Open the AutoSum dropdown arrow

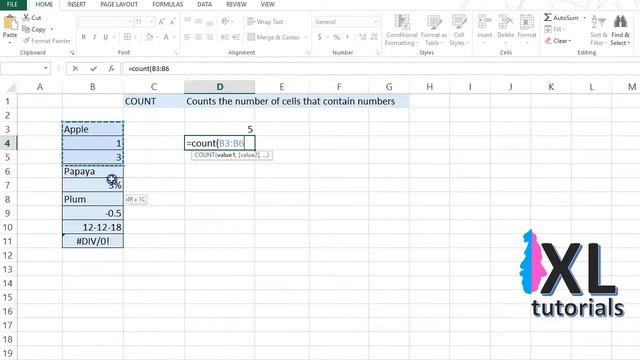(x=584, y=18)
